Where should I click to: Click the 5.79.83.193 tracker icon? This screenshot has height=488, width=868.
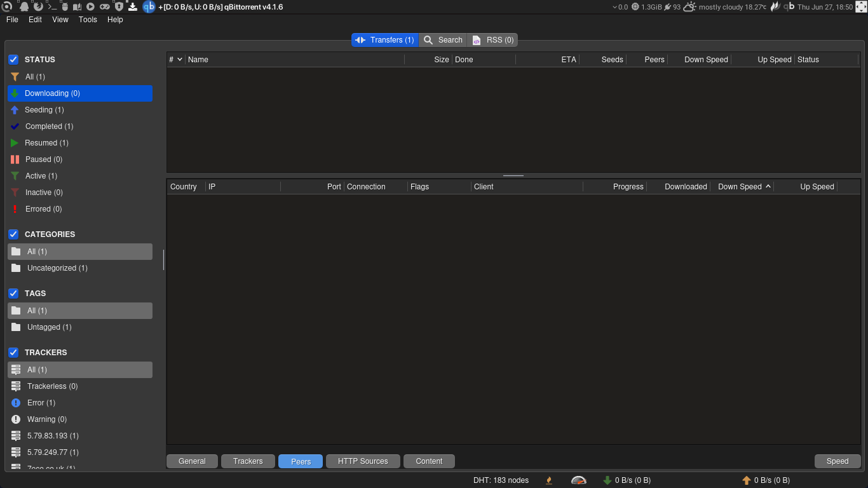tap(17, 436)
